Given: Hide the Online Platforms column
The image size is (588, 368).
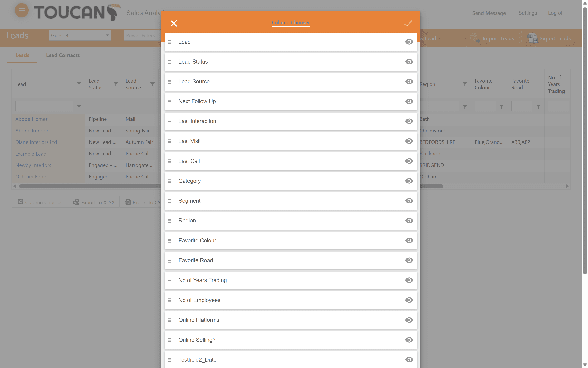Looking at the screenshot, I should (x=409, y=320).
